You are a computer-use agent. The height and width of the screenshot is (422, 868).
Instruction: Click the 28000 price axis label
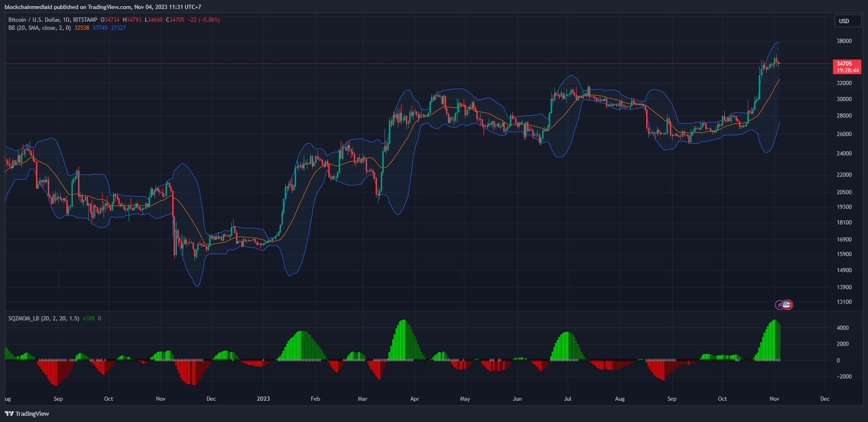844,116
